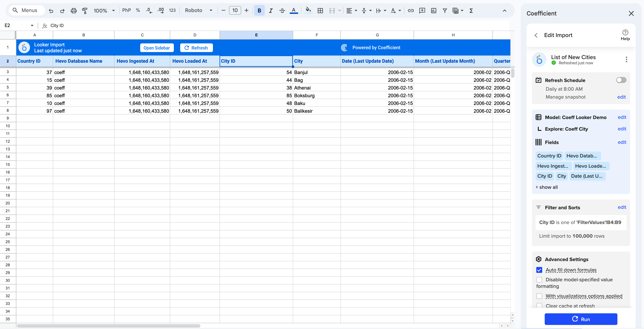Apply italic formatting
The image size is (644, 329).
(x=271, y=10)
